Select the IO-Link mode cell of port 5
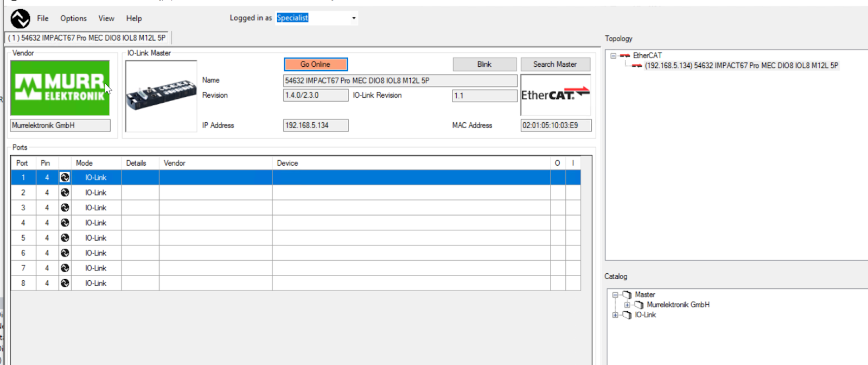Viewport: 868px width, 365px height. click(96, 238)
